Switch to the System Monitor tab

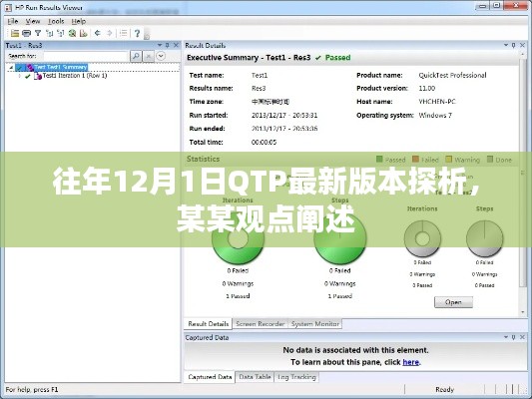click(315, 324)
